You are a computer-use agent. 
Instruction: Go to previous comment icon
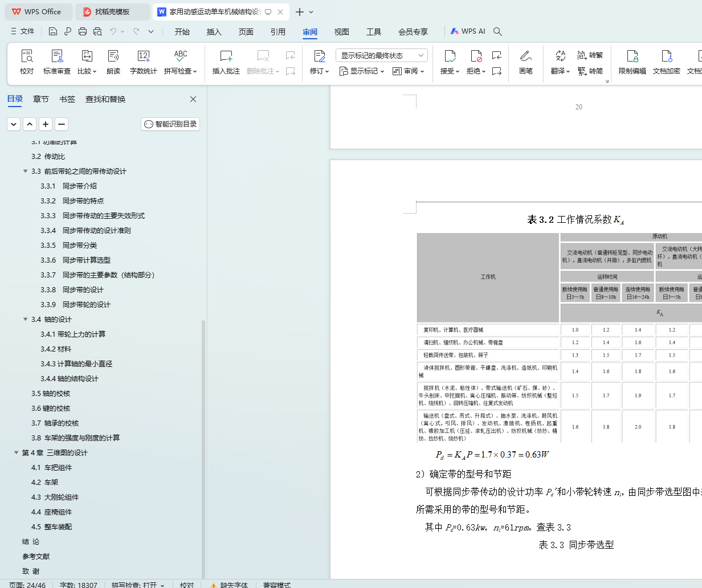coord(291,55)
